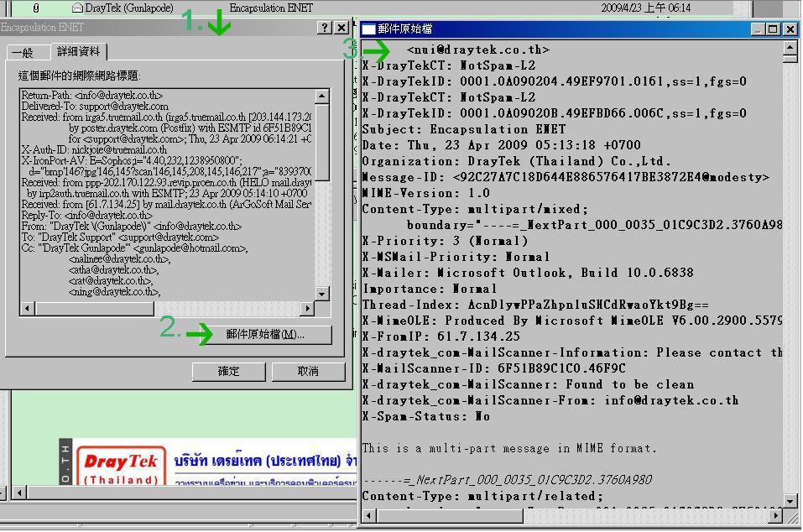Click the X-Auth-ID: nickjoie@truemail.co.th line
803x532 pixels.
94,149
